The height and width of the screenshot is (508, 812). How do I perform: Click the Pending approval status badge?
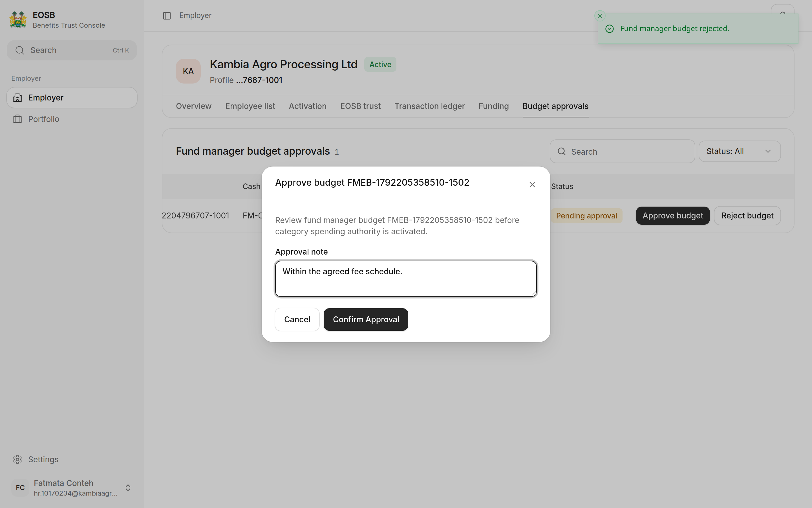[x=586, y=216]
